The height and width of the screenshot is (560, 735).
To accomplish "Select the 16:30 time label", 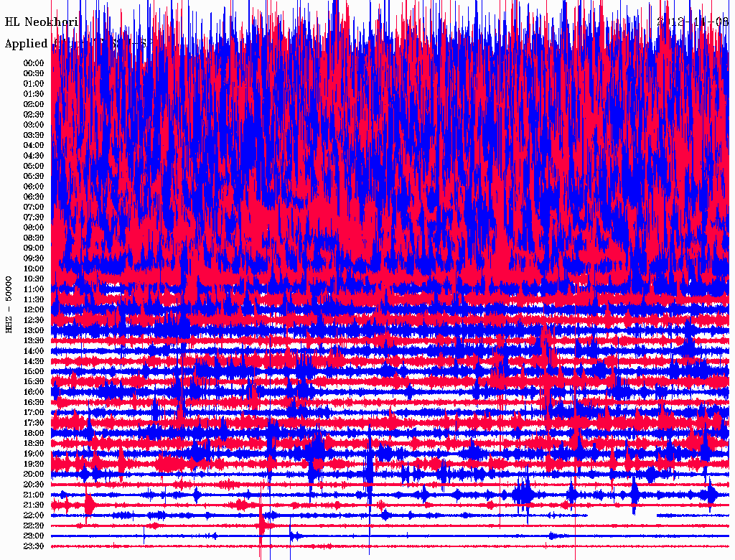I will (x=34, y=403).
